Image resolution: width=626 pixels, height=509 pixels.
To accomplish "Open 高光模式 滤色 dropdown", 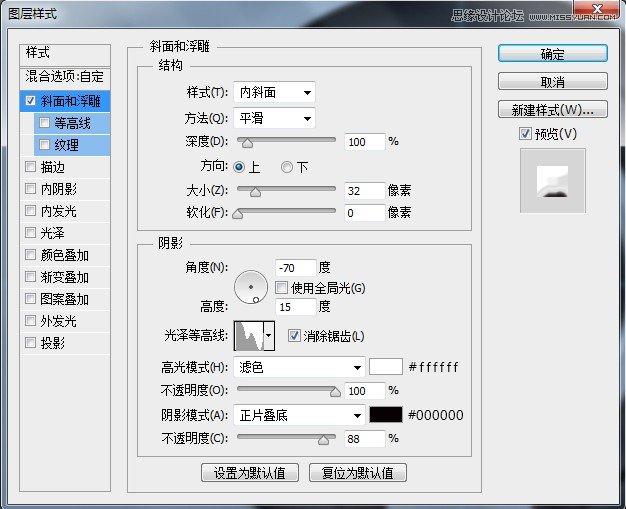I will coord(299,367).
